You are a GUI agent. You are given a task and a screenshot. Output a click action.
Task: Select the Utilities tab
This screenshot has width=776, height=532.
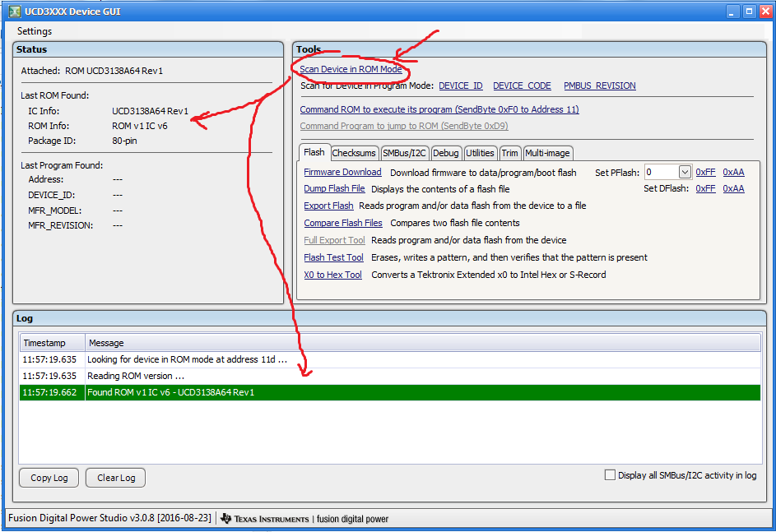pyautogui.click(x=480, y=153)
